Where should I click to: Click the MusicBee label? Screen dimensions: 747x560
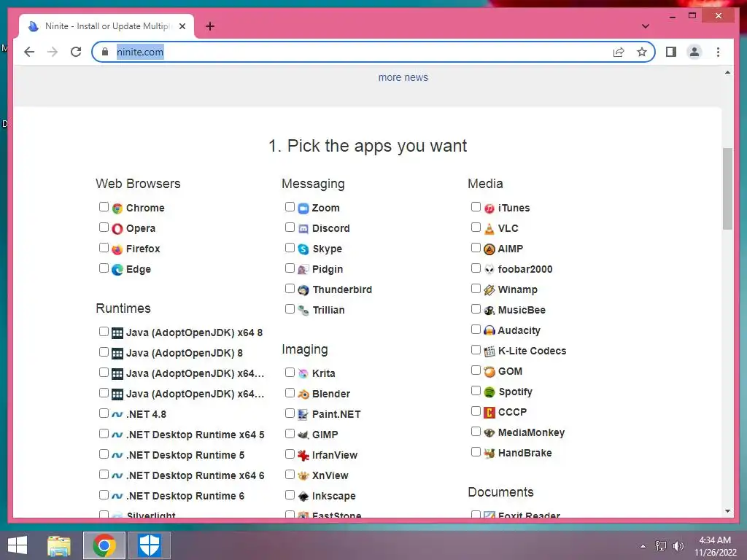pos(522,310)
